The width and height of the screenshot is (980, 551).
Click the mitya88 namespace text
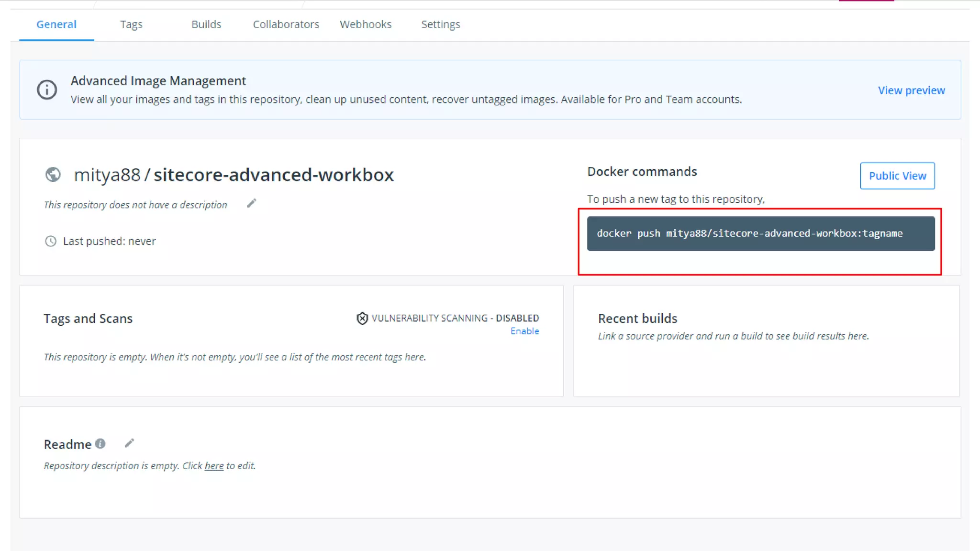point(107,175)
